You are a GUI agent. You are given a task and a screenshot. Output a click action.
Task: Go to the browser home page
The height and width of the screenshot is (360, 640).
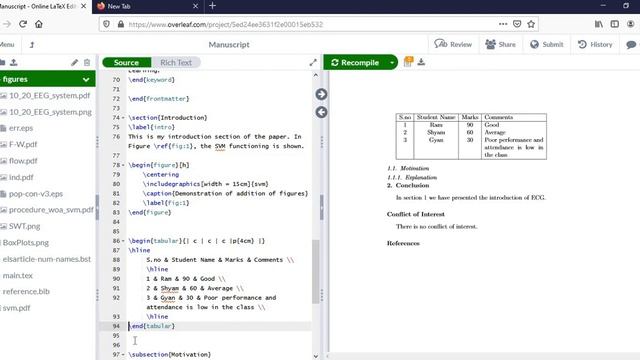tap(39, 24)
